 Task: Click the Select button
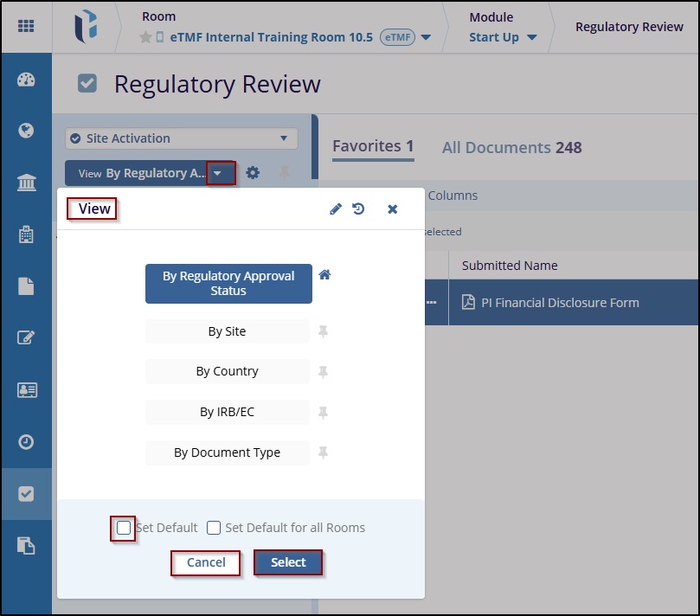click(x=288, y=562)
